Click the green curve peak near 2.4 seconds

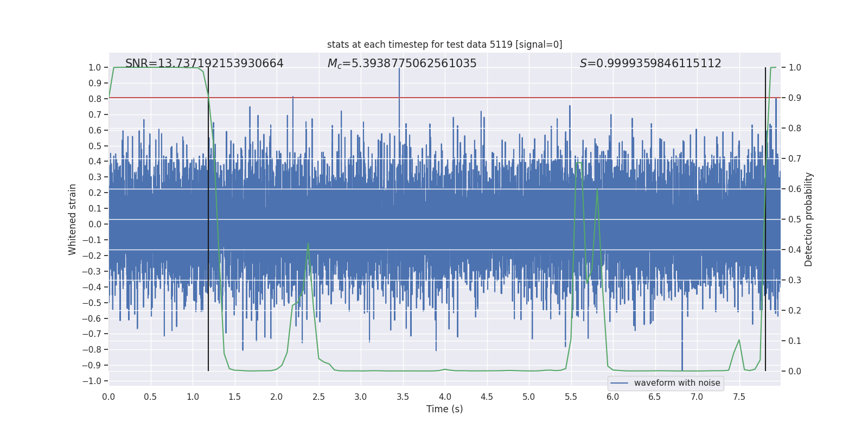point(308,244)
